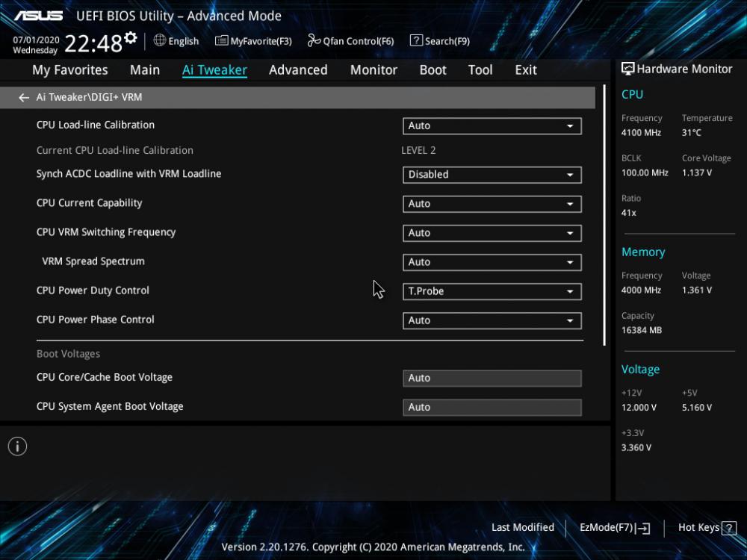Screen dimensions: 747x560
Task: Click the 4100 MHz CPU frequency value
Action: 641,133
